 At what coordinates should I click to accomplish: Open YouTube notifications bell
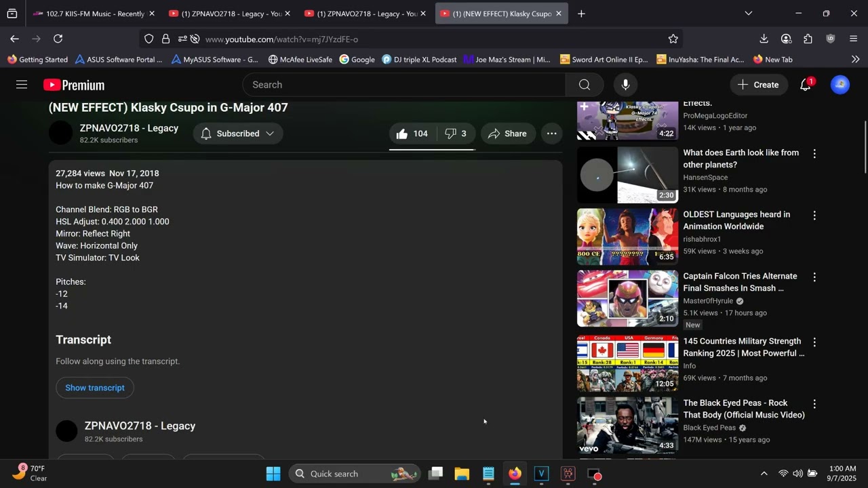806,85
